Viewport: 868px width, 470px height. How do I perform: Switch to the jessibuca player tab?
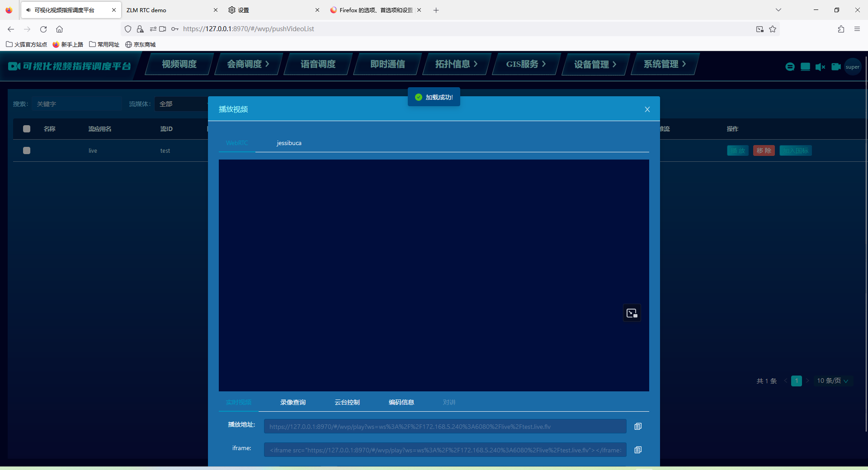click(x=289, y=143)
